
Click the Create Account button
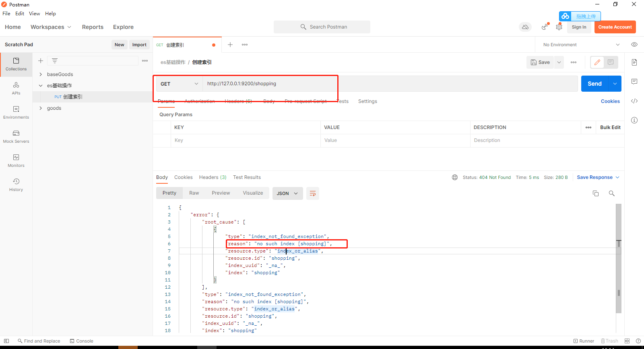[x=615, y=27]
